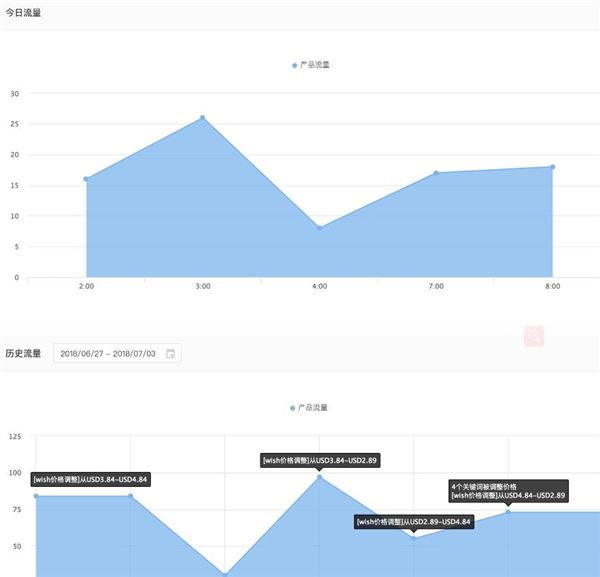Click annotation label 从USD2.89-USD4.84

tap(414, 522)
